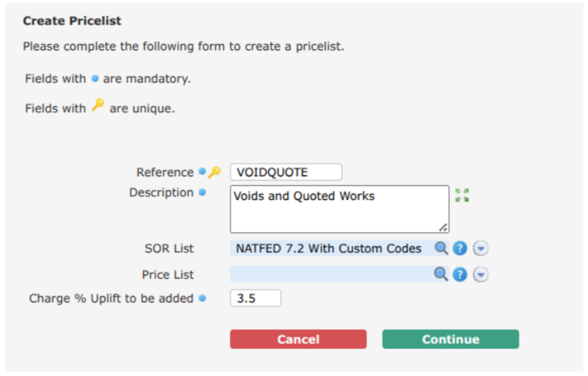
Task: Click the Cancel button
Action: tap(298, 339)
